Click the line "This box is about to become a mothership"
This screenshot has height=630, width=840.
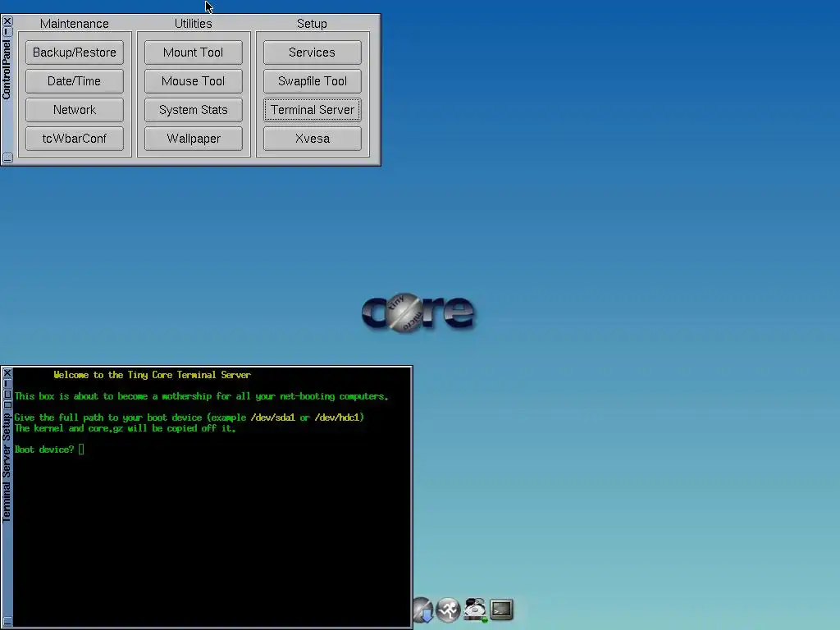(x=202, y=396)
